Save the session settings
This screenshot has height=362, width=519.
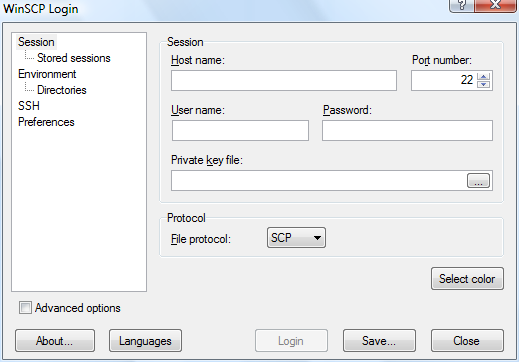[x=379, y=341]
